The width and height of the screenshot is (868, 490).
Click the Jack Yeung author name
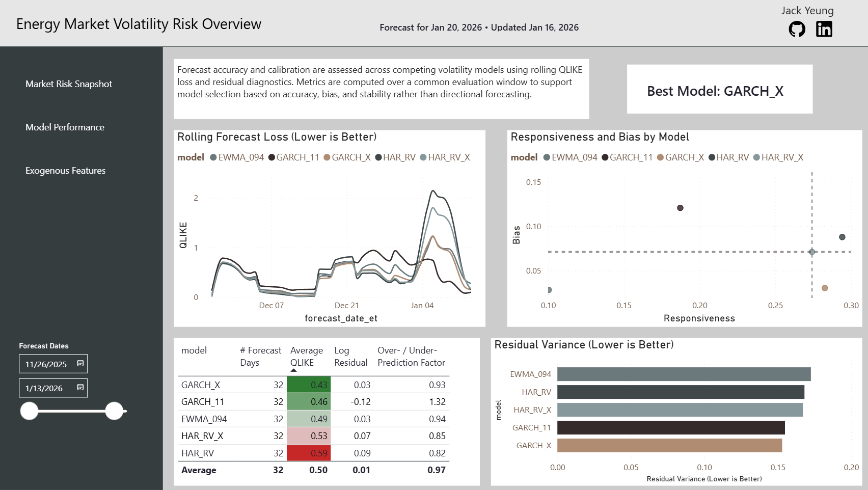pos(807,11)
